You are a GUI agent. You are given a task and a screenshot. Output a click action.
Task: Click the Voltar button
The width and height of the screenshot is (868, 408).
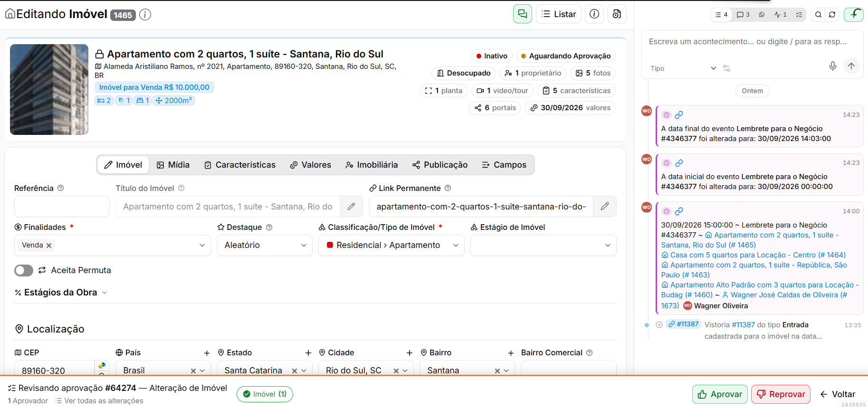click(838, 394)
